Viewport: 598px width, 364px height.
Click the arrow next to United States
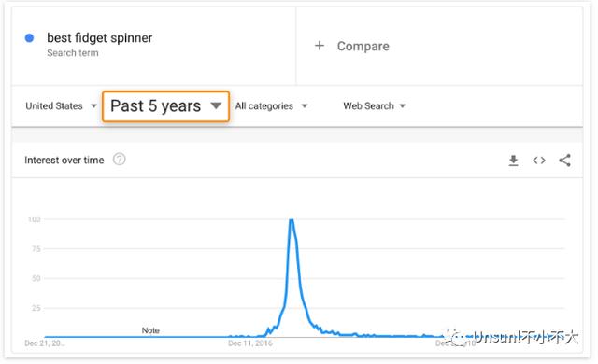pos(93,105)
